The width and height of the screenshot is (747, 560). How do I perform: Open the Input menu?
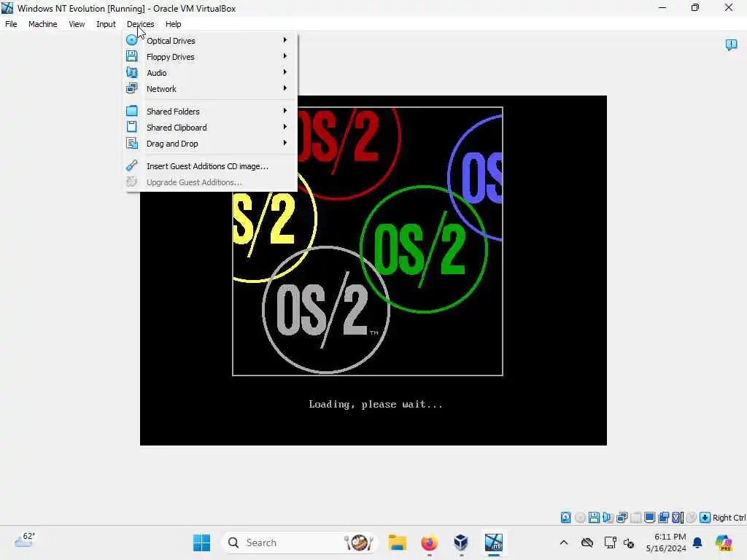[106, 24]
